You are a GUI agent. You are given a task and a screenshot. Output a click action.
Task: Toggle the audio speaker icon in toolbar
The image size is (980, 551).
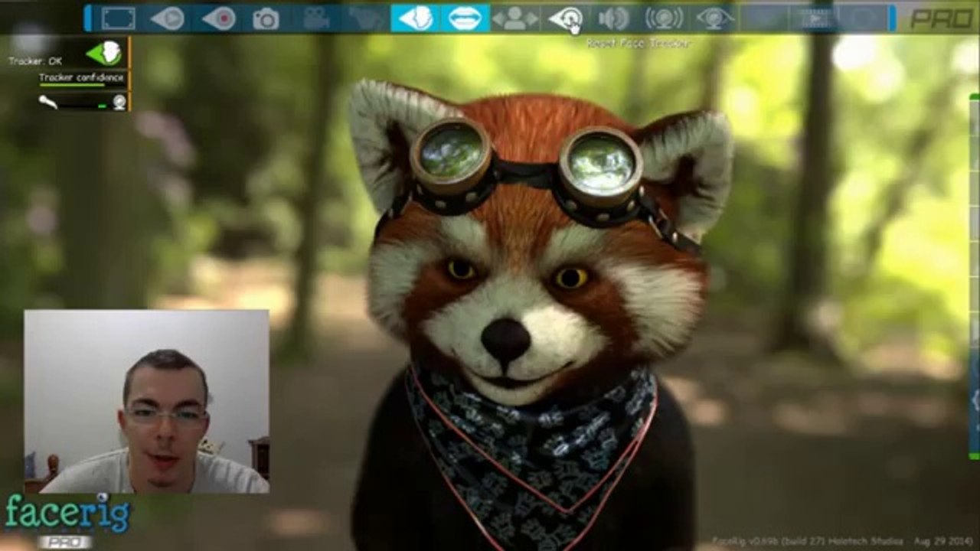613,18
